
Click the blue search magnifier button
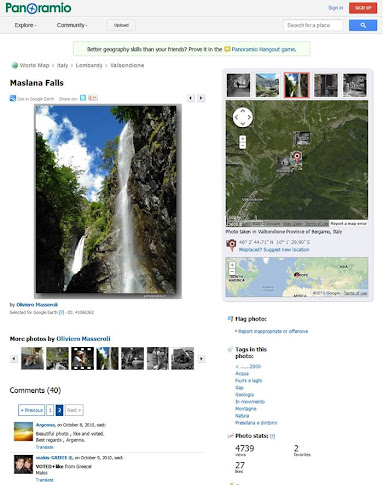point(363,25)
